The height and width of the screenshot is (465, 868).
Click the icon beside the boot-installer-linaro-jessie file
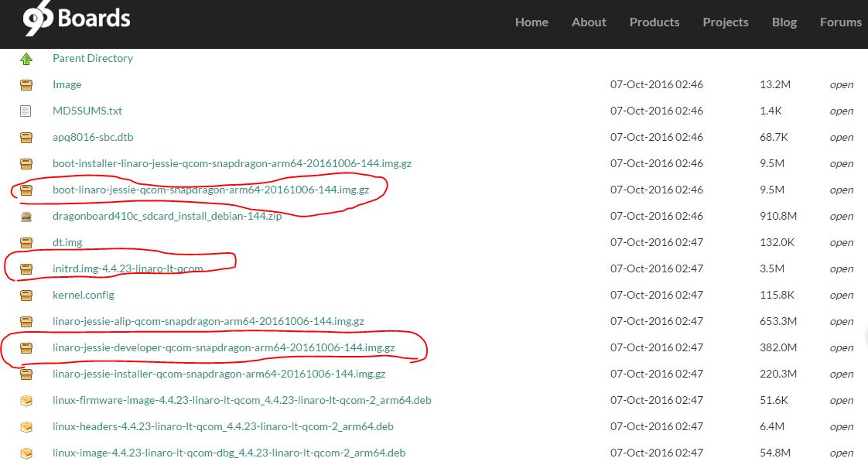point(26,164)
